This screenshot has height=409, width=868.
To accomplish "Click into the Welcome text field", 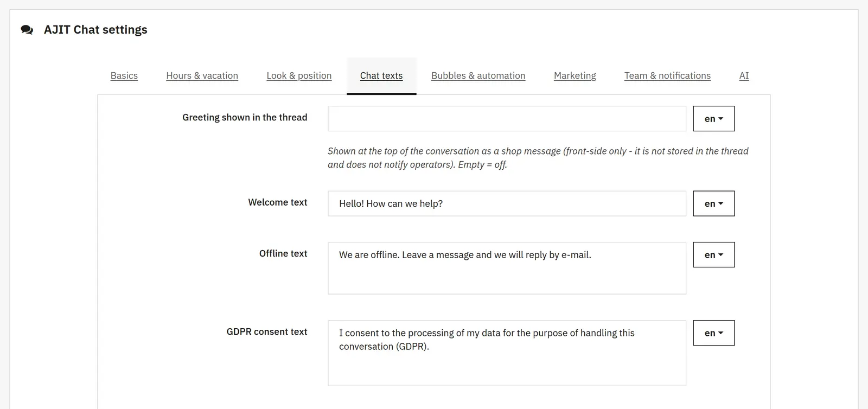I will [x=507, y=203].
